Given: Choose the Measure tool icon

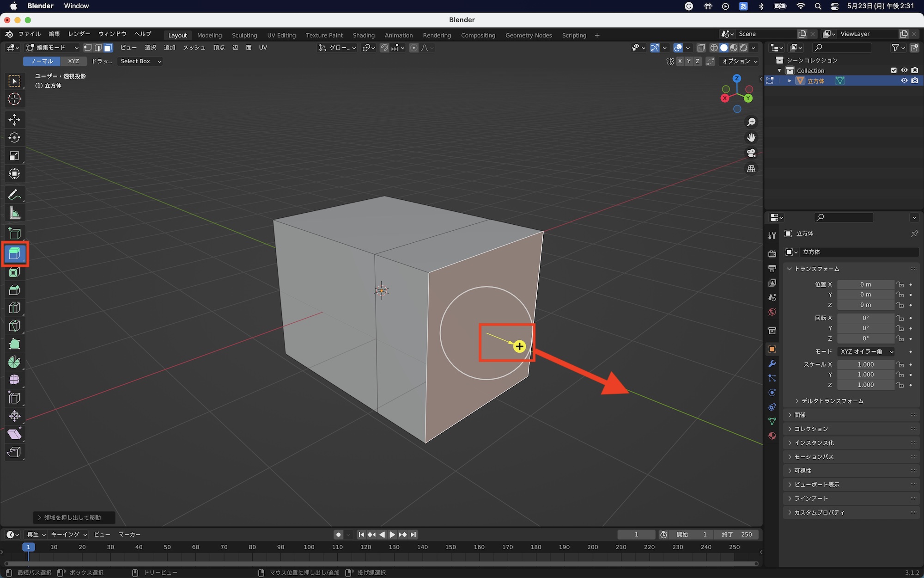Looking at the screenshot, I should (x=14, y=213).
